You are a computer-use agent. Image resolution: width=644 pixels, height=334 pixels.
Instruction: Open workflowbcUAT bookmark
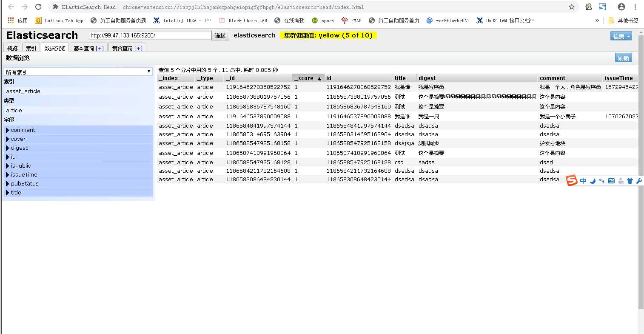448,20
